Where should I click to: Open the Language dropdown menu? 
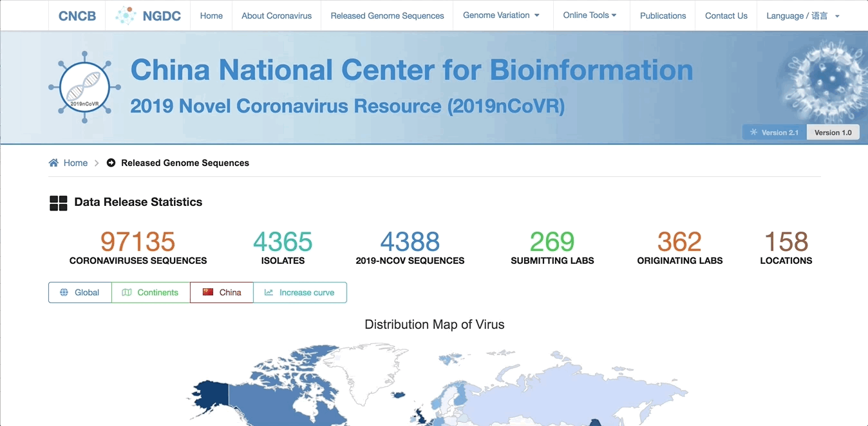(x=803, y=15)
